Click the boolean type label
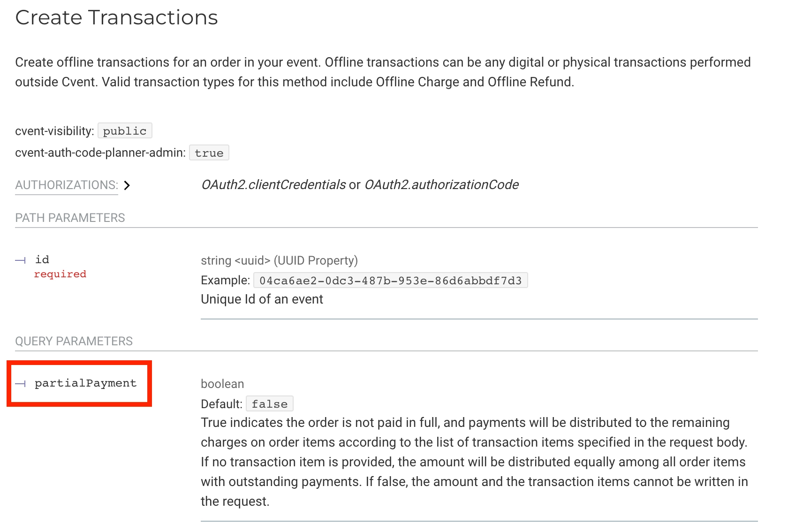Viewport: 788px width, 532px height. (222, 384)
